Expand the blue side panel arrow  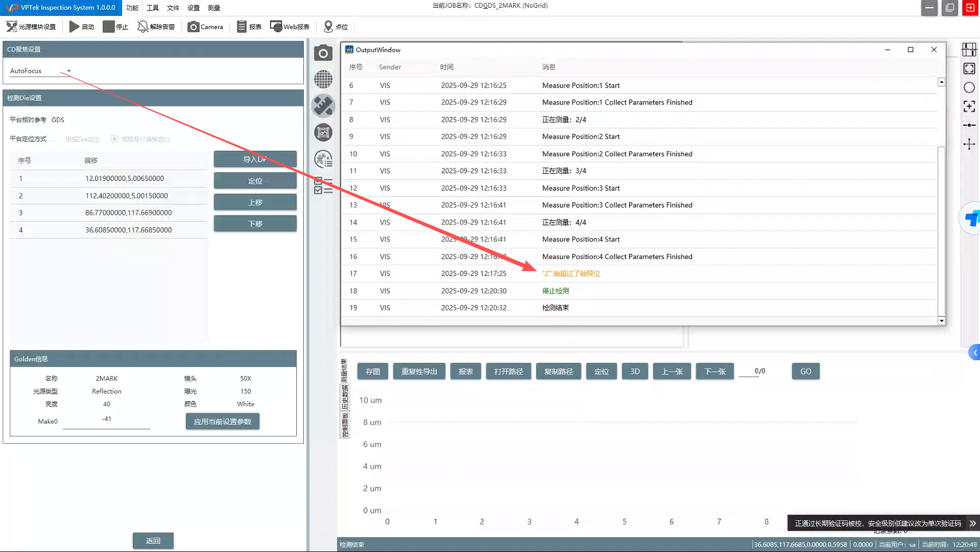coord(975,353)
